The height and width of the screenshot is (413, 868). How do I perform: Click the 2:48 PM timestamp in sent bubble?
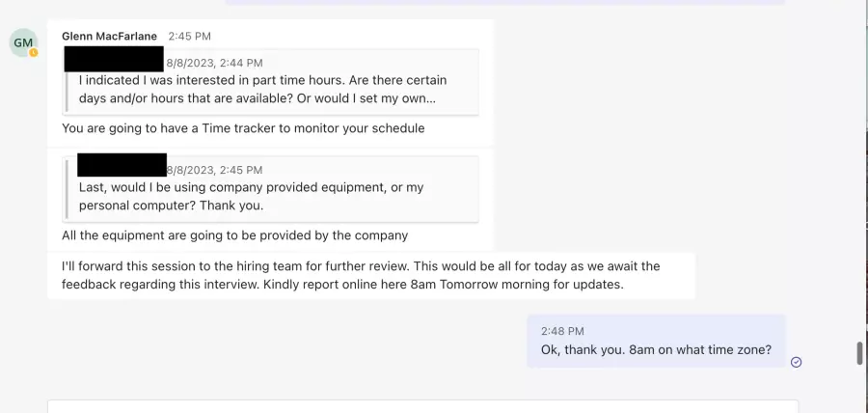(562, 331)
